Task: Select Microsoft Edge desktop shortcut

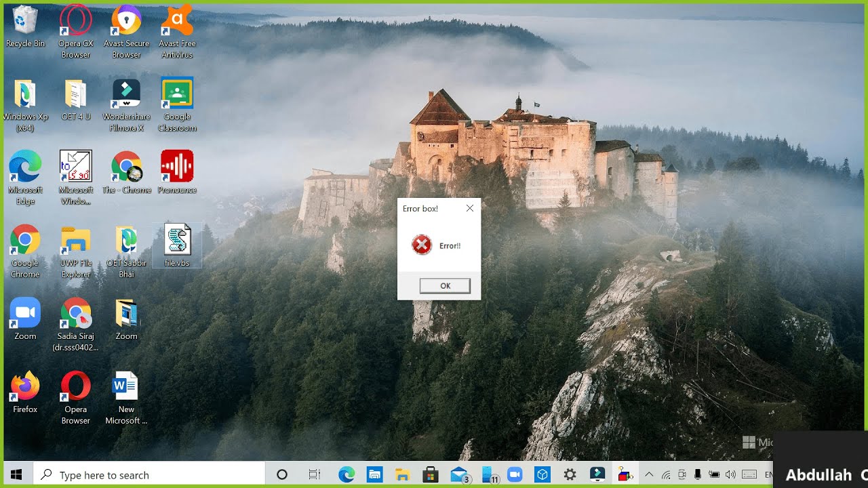Action: tap(25, 178)
